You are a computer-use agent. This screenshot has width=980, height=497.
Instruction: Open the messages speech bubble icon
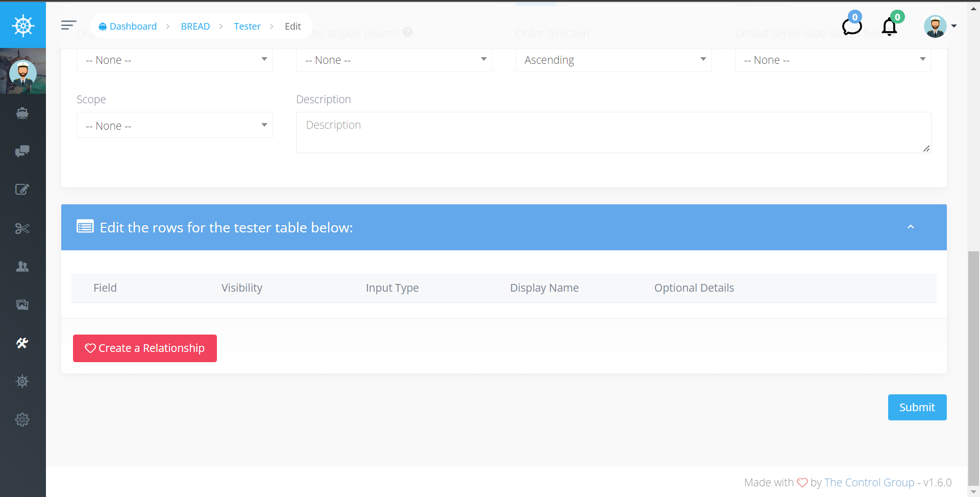852,26
